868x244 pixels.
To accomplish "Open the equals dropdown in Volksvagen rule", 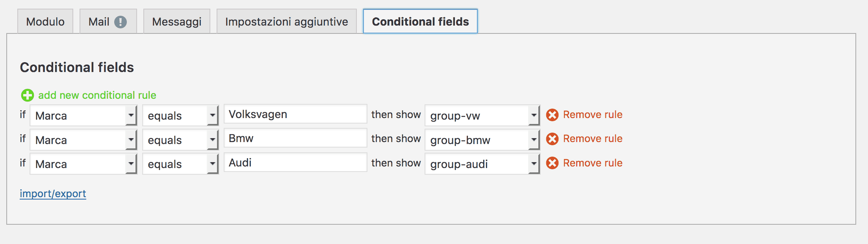I will (180, 116).
